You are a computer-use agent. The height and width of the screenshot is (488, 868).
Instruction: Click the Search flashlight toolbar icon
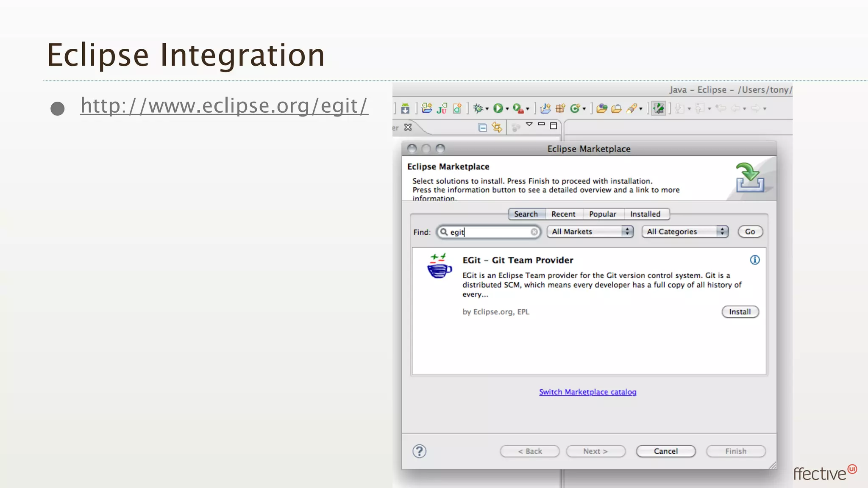click(632, 108)
